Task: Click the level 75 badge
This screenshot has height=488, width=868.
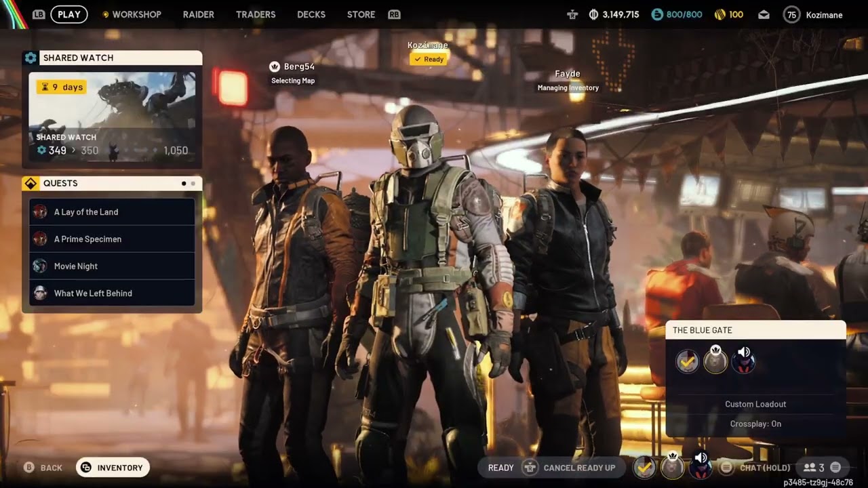Action: point(791,14)
